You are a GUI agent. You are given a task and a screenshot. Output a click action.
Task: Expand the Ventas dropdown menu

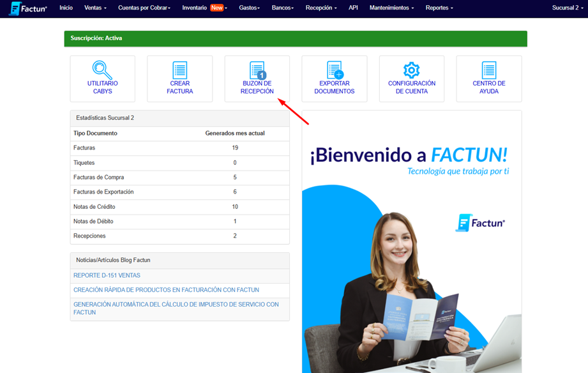(x=95, y=8)
